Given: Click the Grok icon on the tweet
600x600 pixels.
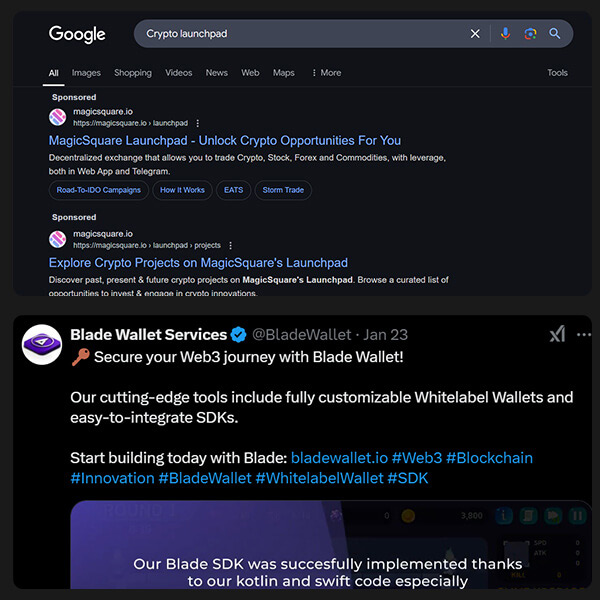Looking at the screenshot, I should click(557, 334).
